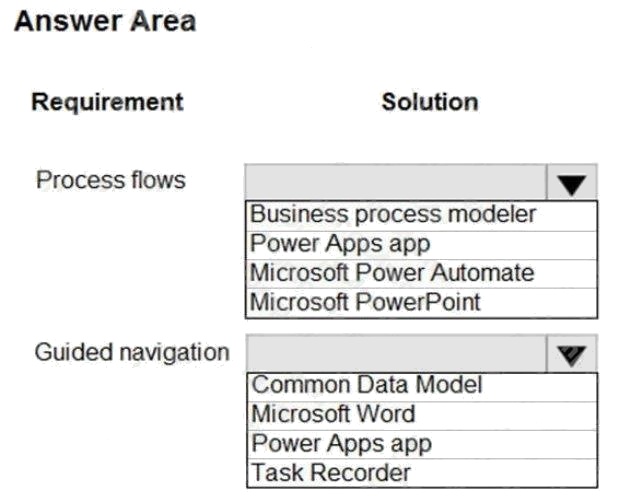Click the black triangle beside Process flows
Viewport: 617px width, 503px height.
572,185
